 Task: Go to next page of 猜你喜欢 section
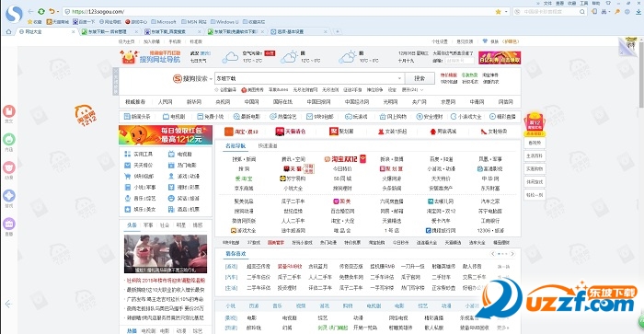point(512,254)
